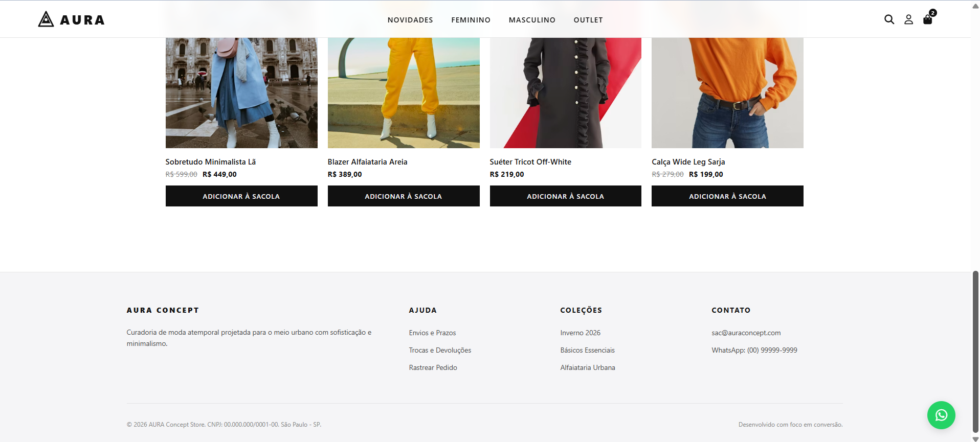Open the Básicos Essenciais collection link
The height and width of the screenshot is (442, 980).
point(587,350)
